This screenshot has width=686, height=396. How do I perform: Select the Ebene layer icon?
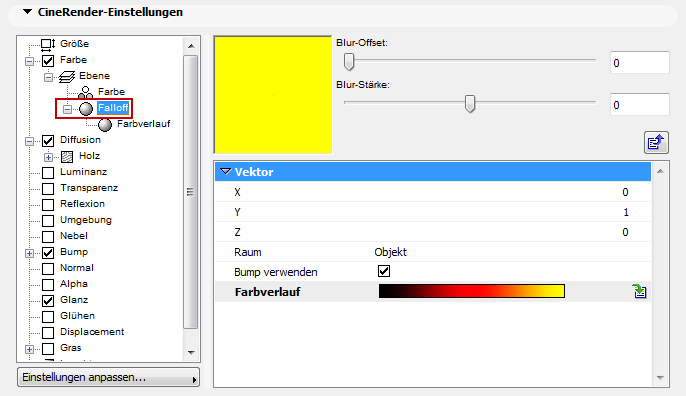tap(66, 77)
